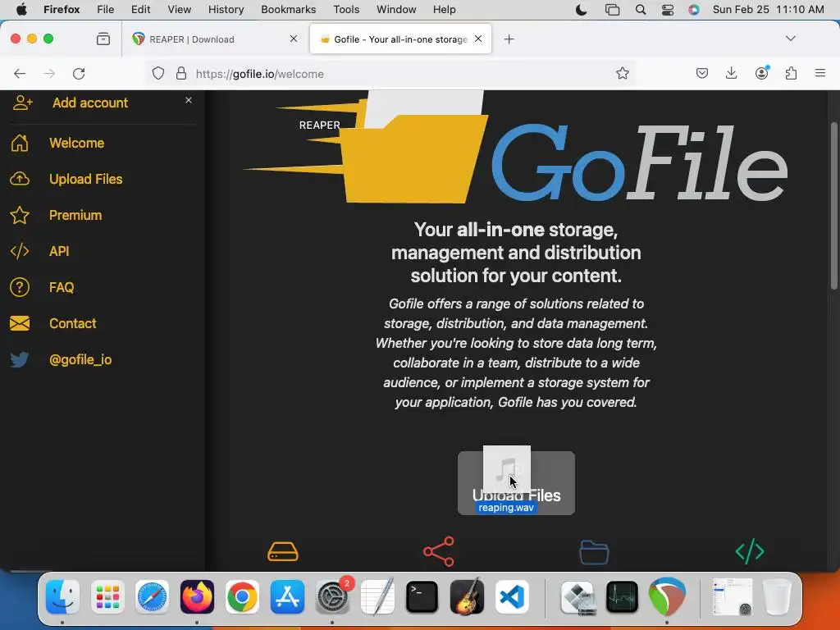This screenshot has height=630, width=840.
Task: Close the REAPER | Download tab
Action: 294,39
